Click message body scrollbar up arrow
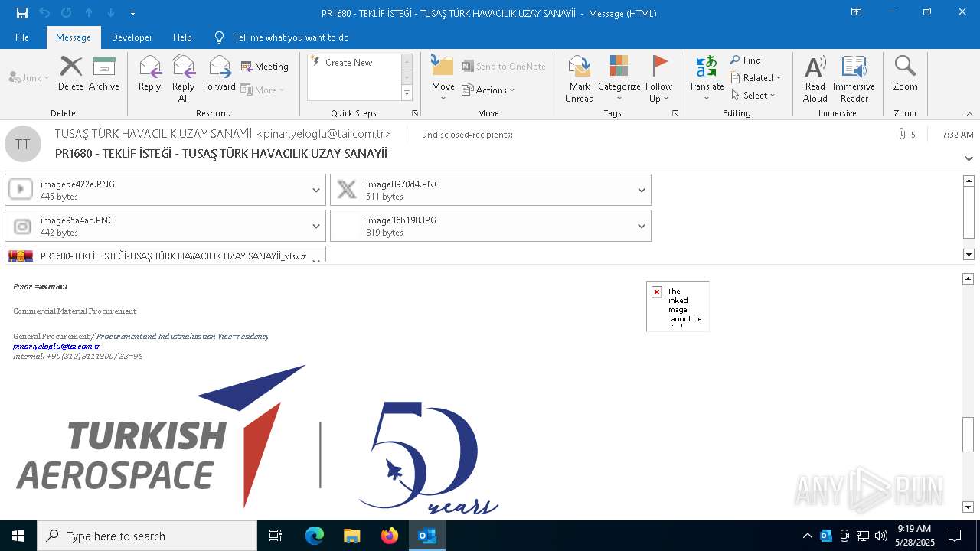 969,279
